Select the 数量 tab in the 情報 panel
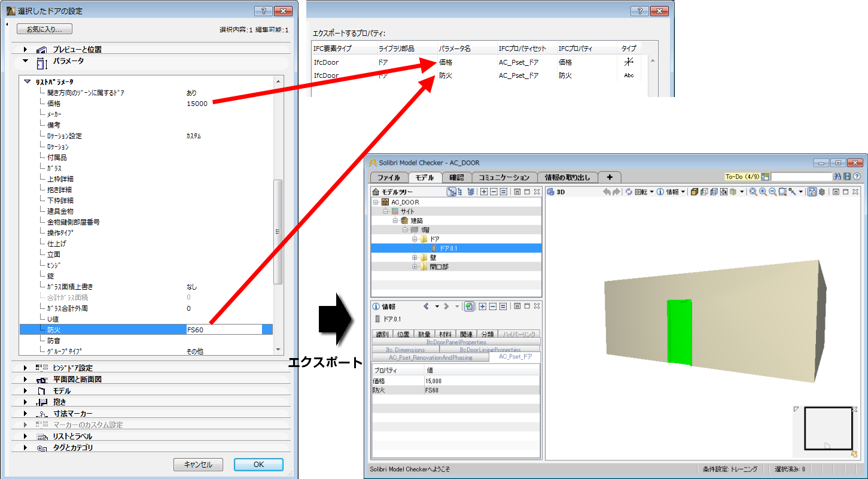Viewport: 868px width, 479px height. 424,334
